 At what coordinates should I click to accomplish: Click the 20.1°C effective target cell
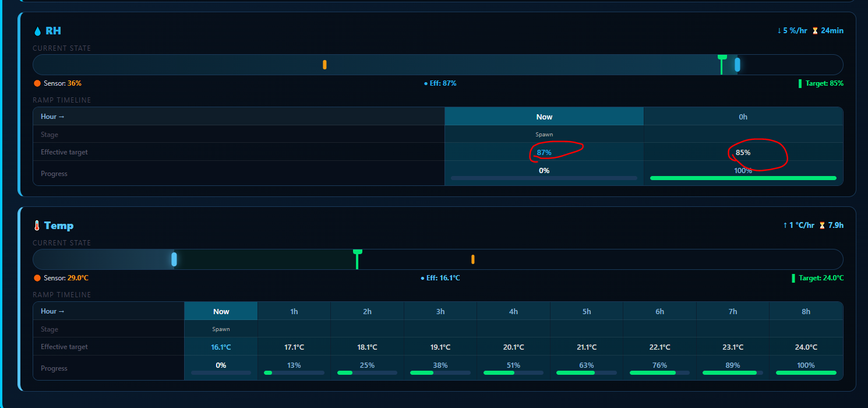(513, 347)
